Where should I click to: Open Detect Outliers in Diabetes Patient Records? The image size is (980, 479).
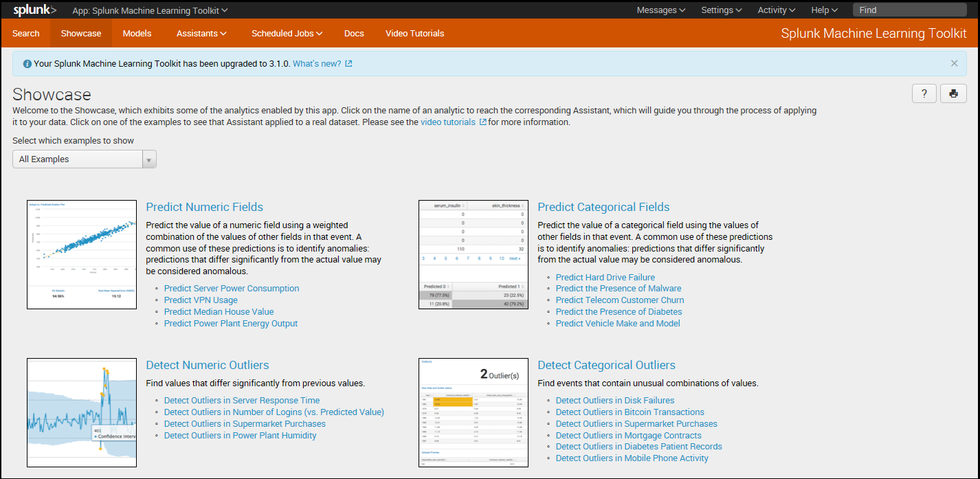pos(639,447)
